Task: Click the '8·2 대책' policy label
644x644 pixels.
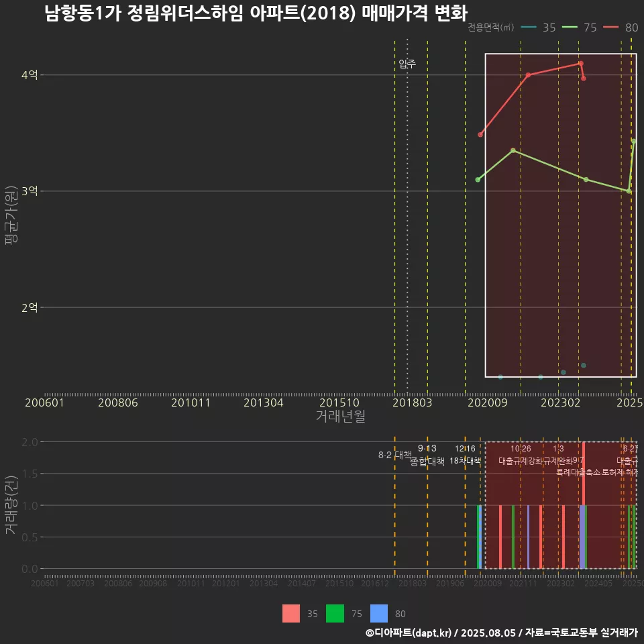Action: pos(394,455)
